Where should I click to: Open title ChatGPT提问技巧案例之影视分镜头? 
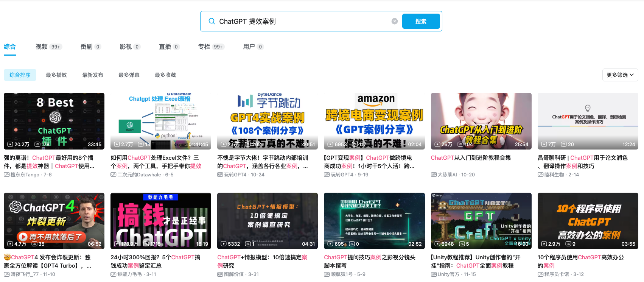click(x=370, y=262)
